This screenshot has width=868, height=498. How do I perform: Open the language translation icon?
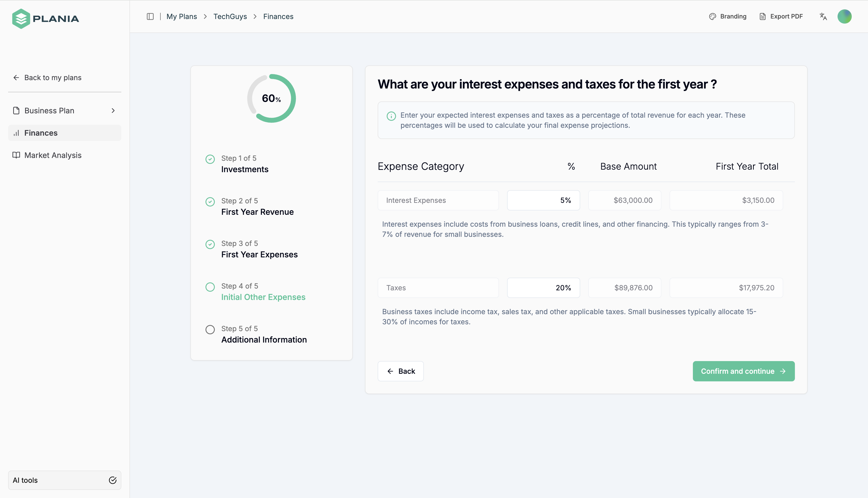823,16
